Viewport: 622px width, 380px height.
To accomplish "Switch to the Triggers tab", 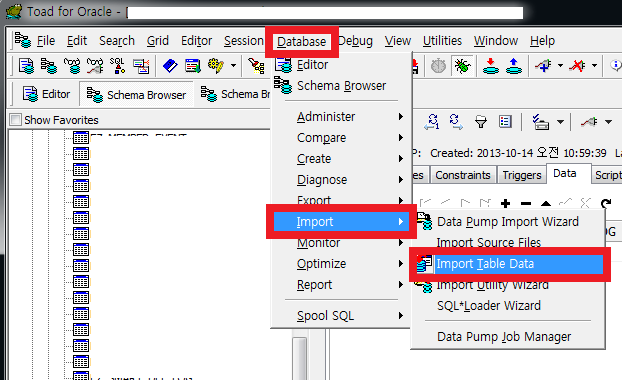I will [522, 175].
